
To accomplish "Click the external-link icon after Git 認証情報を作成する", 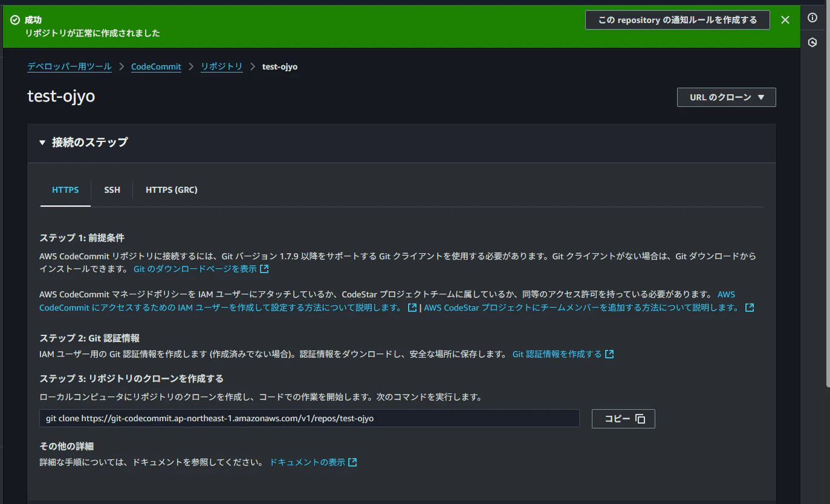I will pyautogui.click(x=611, y=354).
